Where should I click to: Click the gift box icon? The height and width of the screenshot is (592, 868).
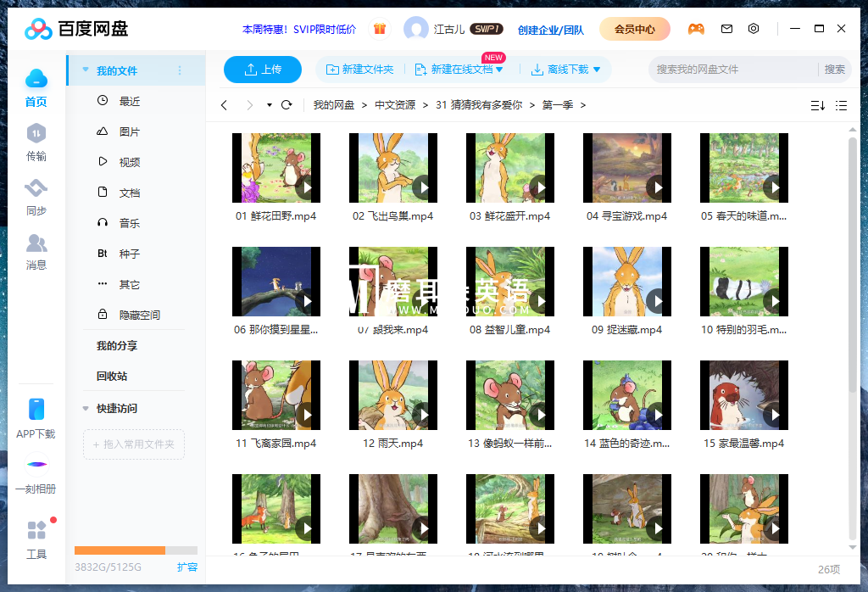pos(380,29)
